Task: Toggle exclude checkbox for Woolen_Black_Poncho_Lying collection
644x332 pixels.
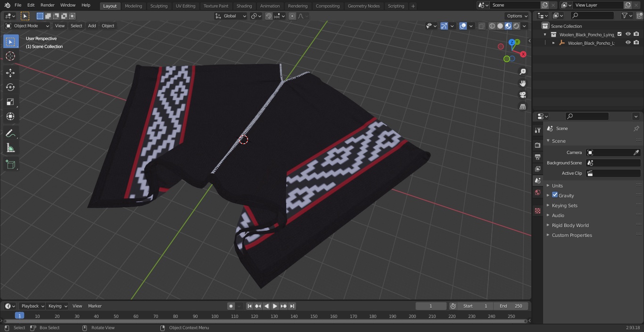Action: point(619,34)
